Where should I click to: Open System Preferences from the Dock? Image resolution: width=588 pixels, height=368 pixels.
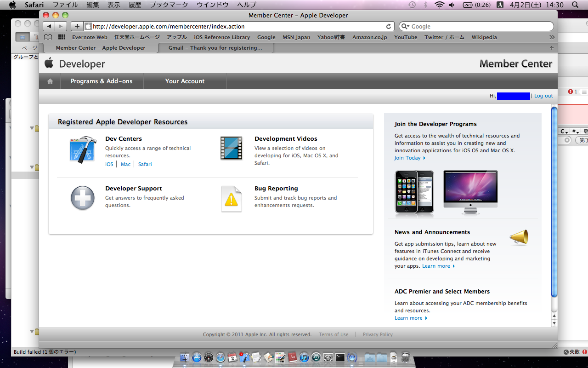pos(328,357)
